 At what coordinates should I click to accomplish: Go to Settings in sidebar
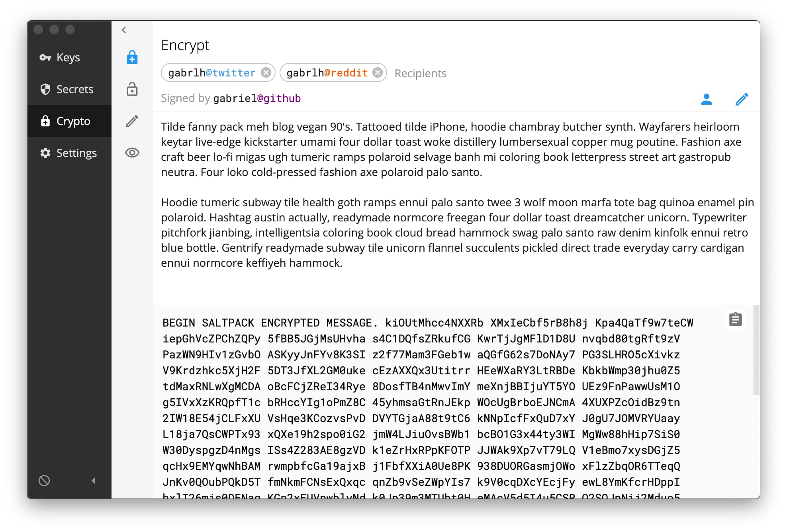76,153
